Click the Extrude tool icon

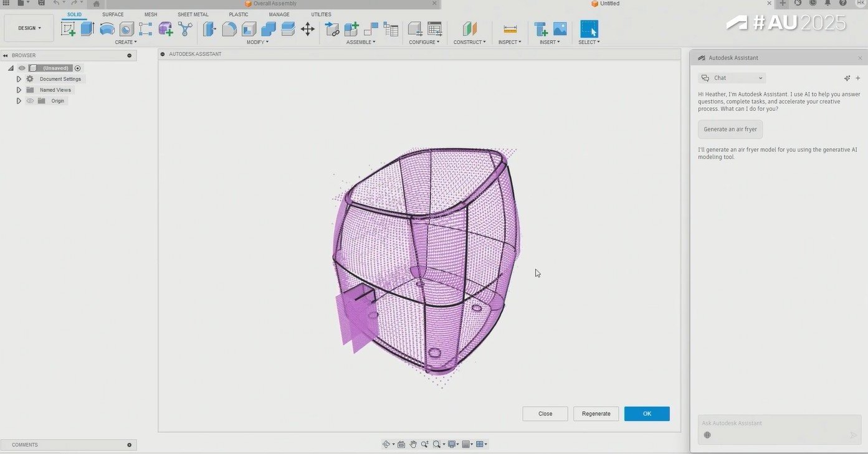click(87, 29)
